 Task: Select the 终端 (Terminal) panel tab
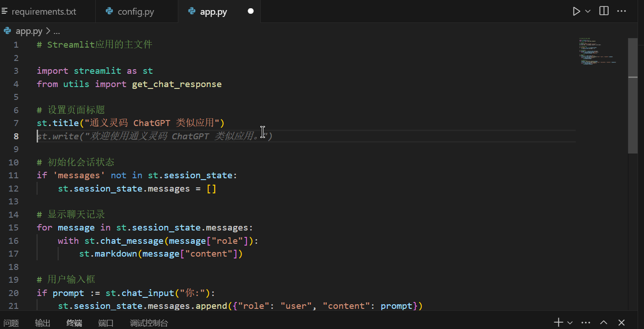pos(74,323)
